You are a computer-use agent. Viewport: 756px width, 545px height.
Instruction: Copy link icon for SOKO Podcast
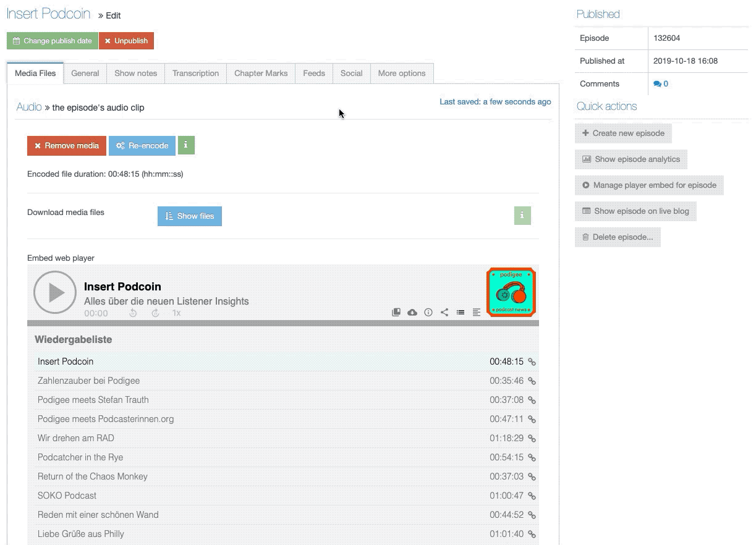click(x=532, y=496)
